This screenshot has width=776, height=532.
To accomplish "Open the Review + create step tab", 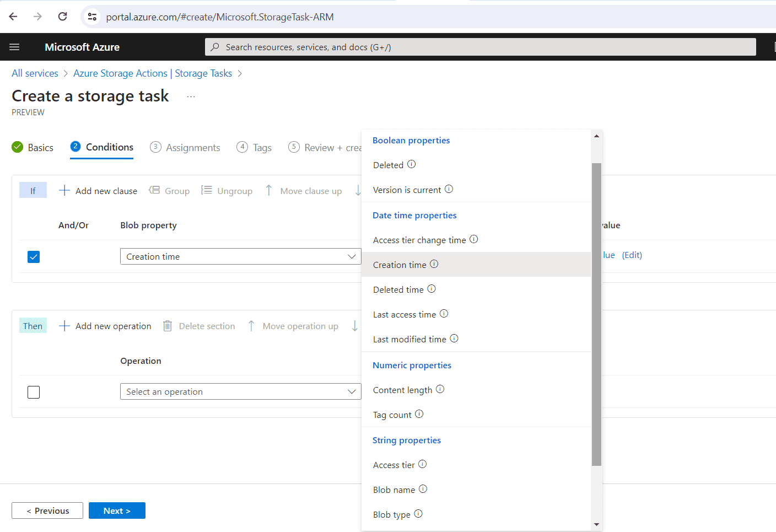I will point(325,147).
